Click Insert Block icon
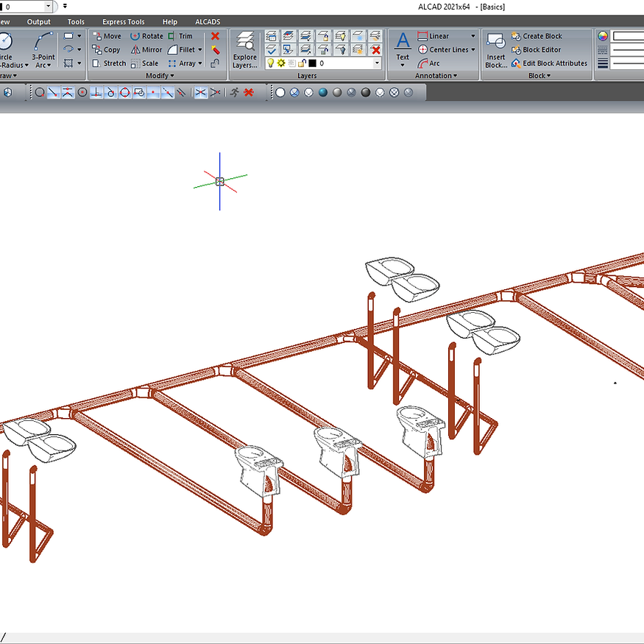This screenshot has height=644, width=644. 496,50
